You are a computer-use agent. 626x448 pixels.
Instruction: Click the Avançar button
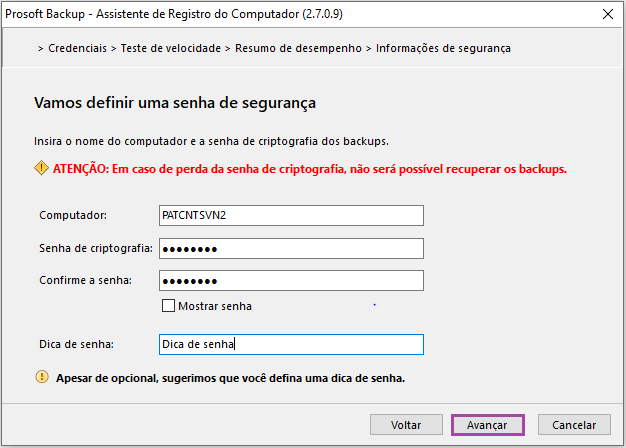click(487, 425)
